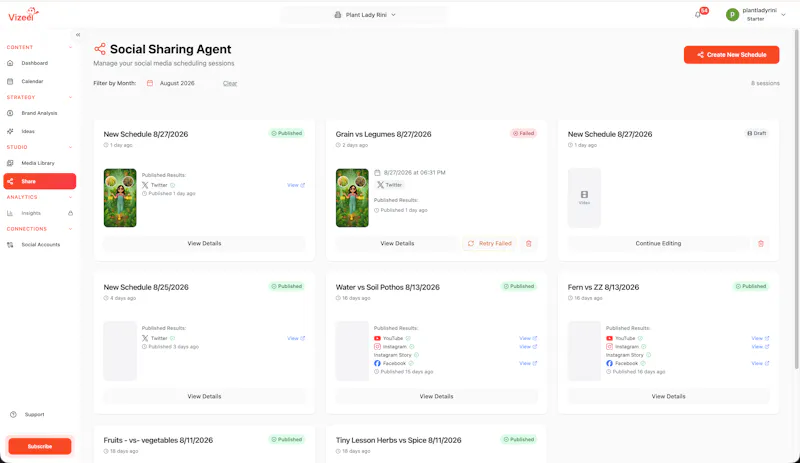Collapse the STUDIO section
This screenshot has height=463, width=800.
point(70,147)
